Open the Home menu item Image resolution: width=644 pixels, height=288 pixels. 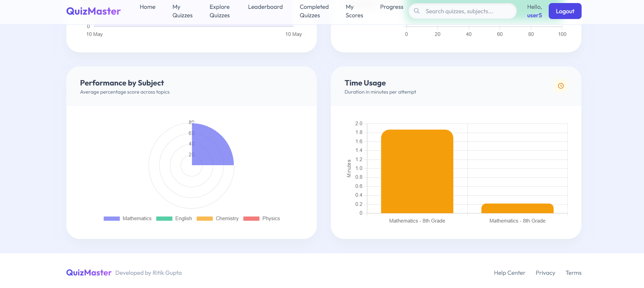pos(148,7)
